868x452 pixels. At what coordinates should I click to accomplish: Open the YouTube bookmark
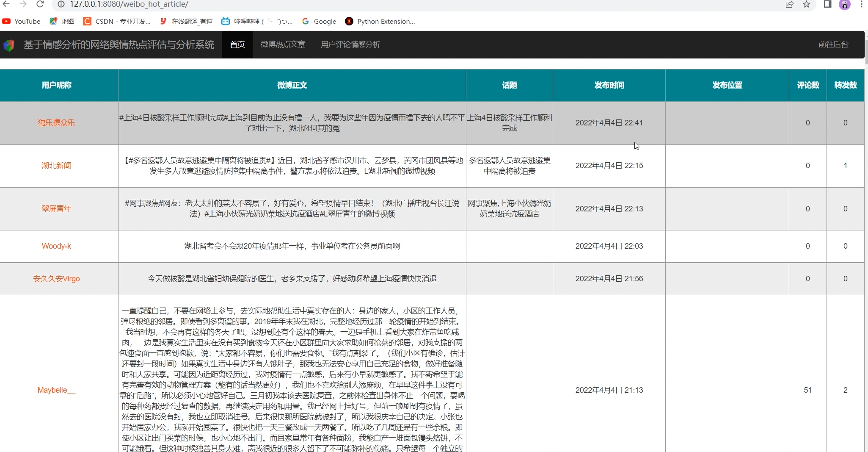[x=22, y=21]
